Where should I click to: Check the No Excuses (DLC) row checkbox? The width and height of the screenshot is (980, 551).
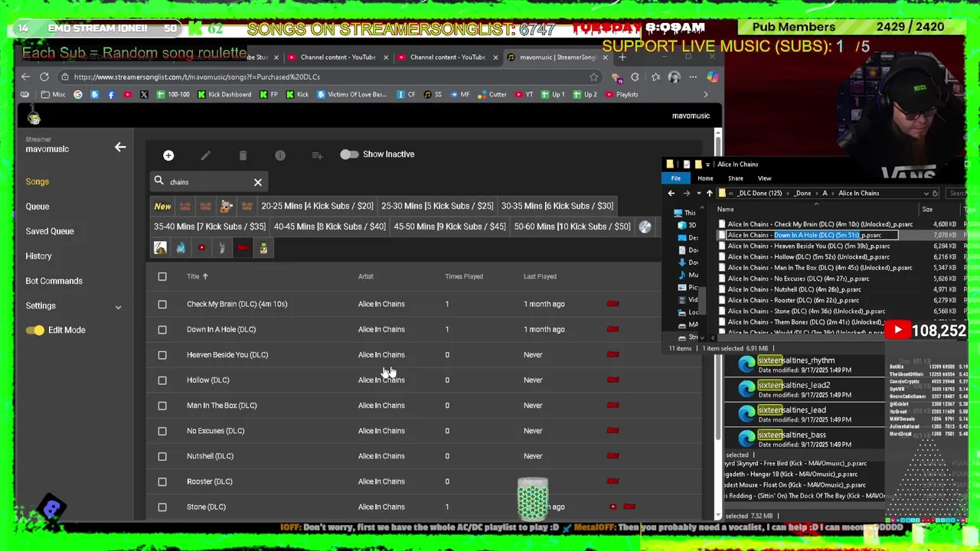tap(162, 431)
